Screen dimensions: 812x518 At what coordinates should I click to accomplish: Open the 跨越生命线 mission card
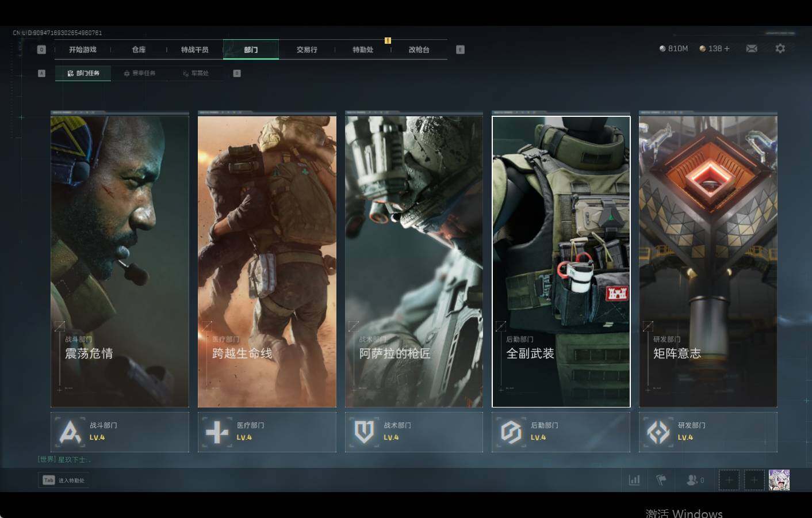(267, 261)
